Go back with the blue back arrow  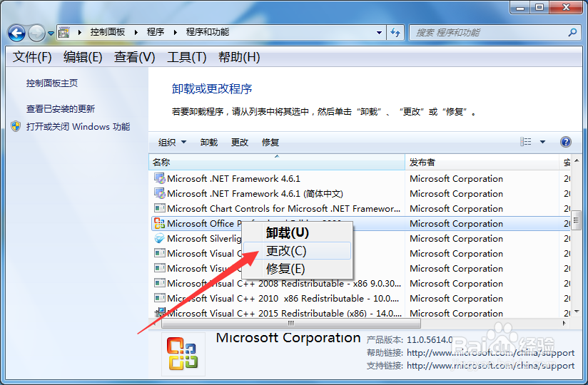[16, 34]
